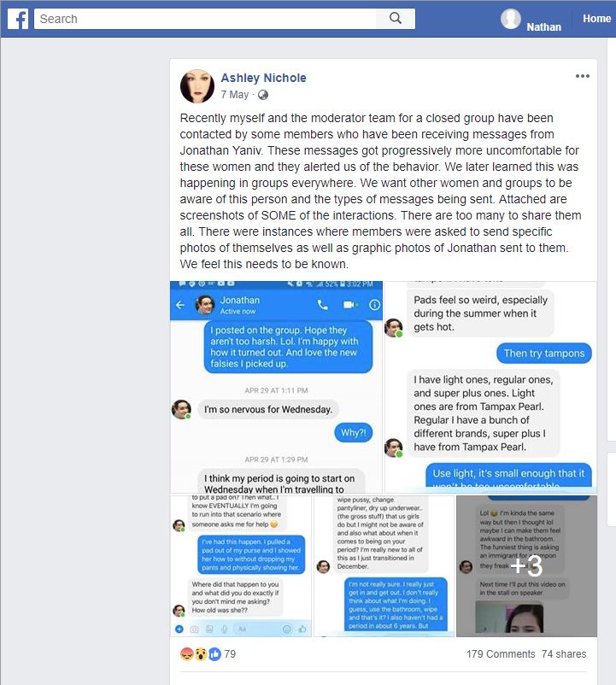Open the first Jonathan chat screenshot
This screenshot has width=616, height=685.
[276, 387]
